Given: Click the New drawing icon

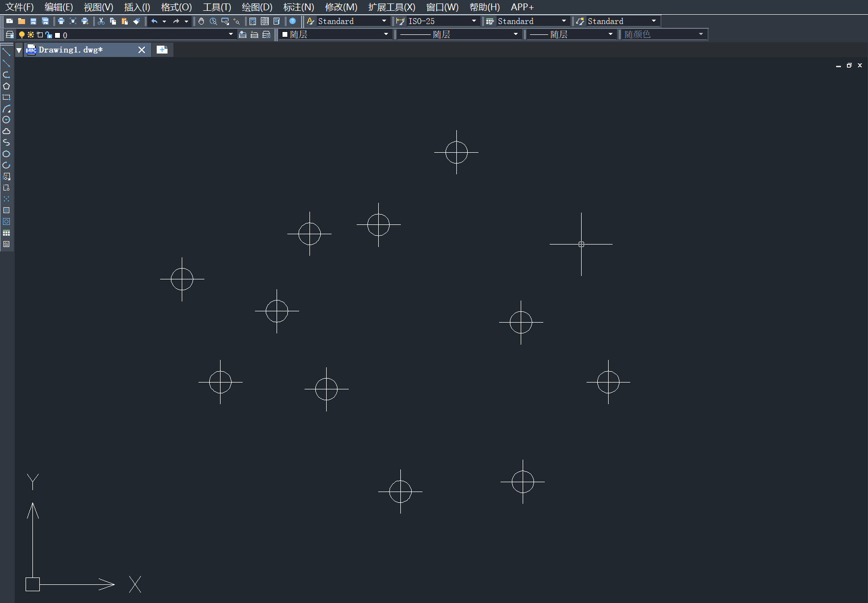Looking at the screenshot, I should tap(9, 21).
